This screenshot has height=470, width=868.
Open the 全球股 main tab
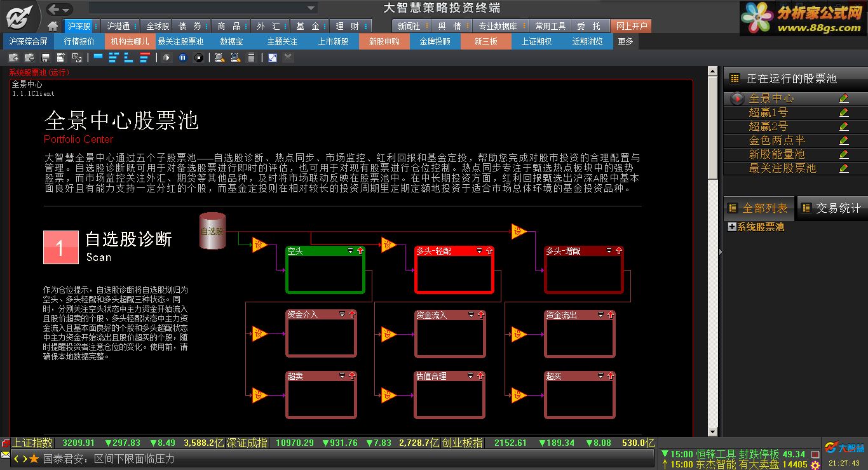[x=158, y=26]
